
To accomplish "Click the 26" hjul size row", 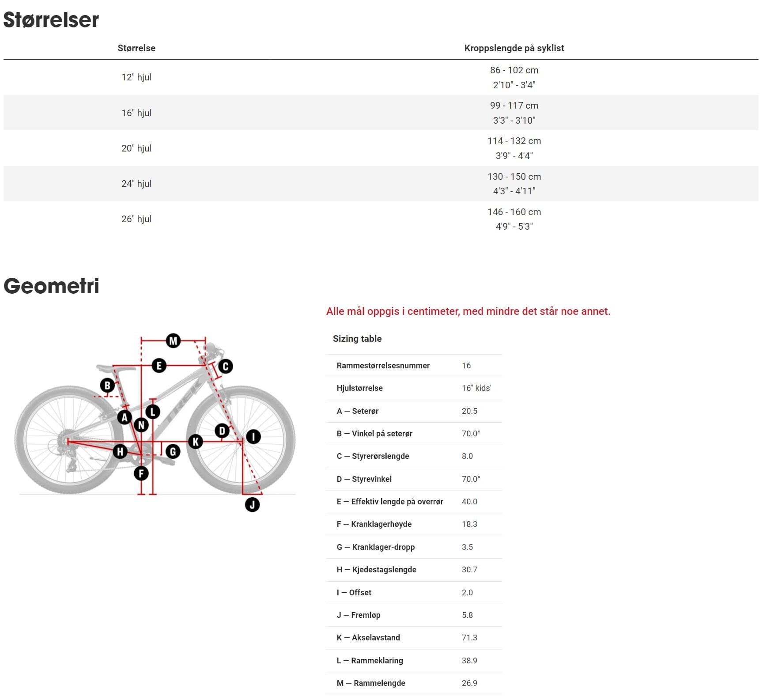I will [136, 219].
